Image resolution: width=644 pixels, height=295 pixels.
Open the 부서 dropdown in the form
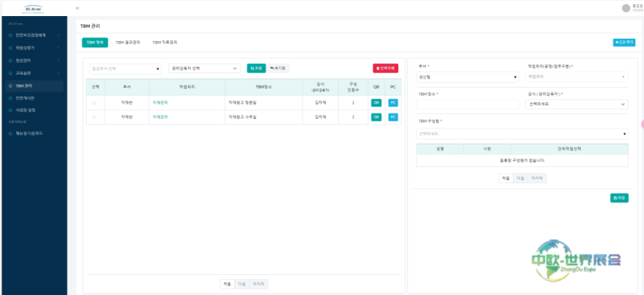pos(468,76)
